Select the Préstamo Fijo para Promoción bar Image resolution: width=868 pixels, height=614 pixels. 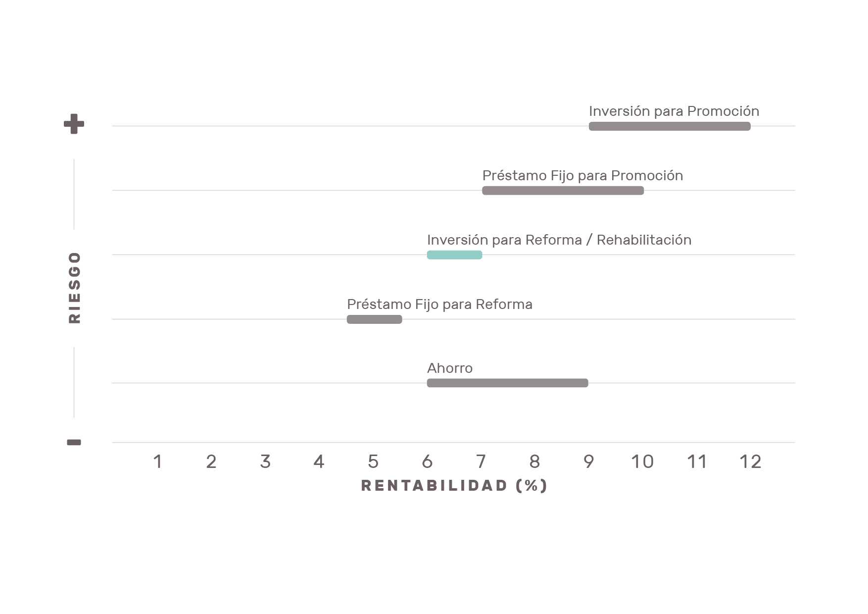click(x=563, y=191)
